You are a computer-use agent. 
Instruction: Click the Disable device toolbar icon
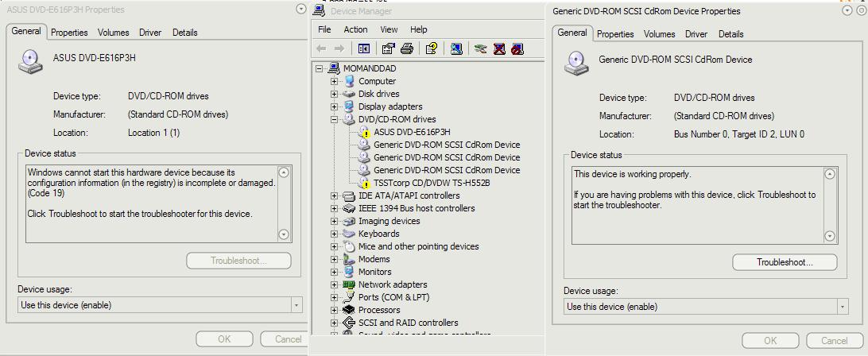(x=517, y=48)
